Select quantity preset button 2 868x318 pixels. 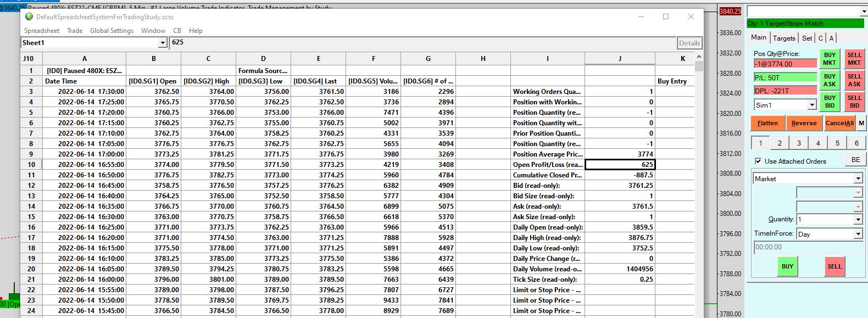coord(780,143)
